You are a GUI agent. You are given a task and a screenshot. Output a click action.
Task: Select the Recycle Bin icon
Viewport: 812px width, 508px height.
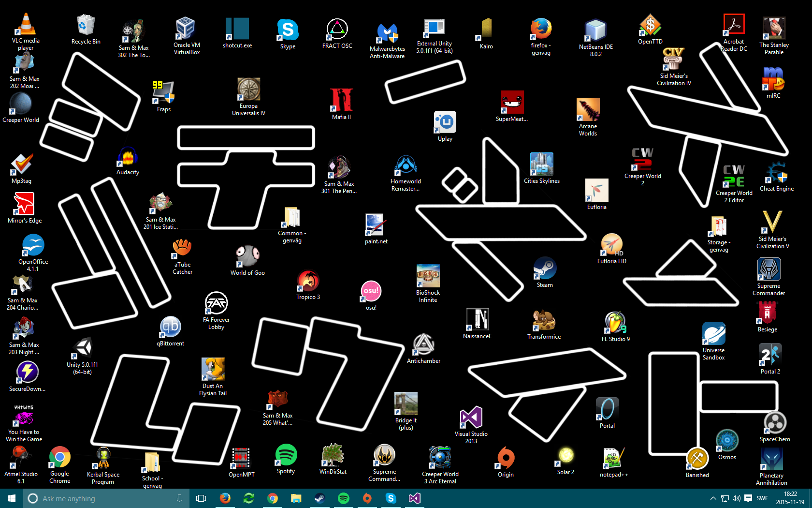pos(86,26)
